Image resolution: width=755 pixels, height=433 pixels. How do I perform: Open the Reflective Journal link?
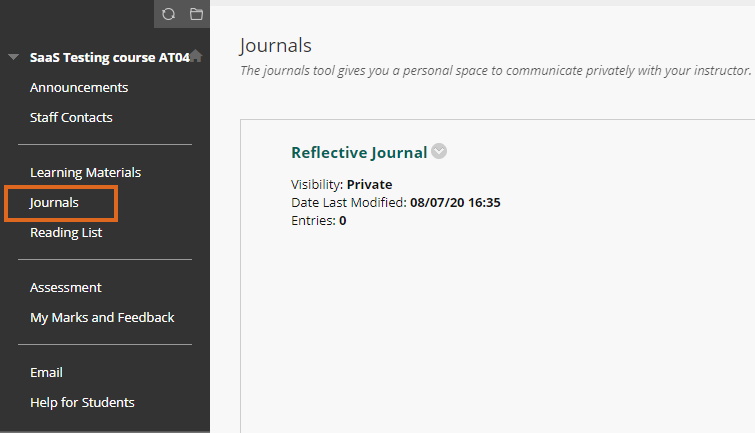(359, 153)
